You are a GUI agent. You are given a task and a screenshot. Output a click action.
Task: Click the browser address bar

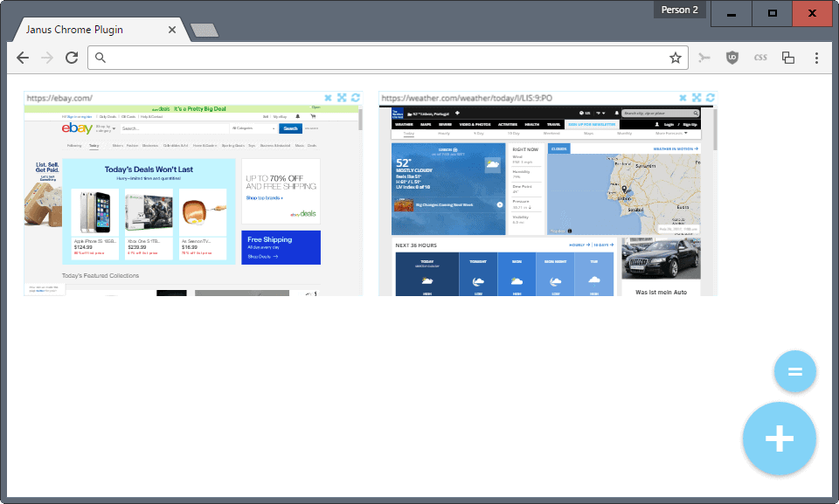tap(385, 58)
